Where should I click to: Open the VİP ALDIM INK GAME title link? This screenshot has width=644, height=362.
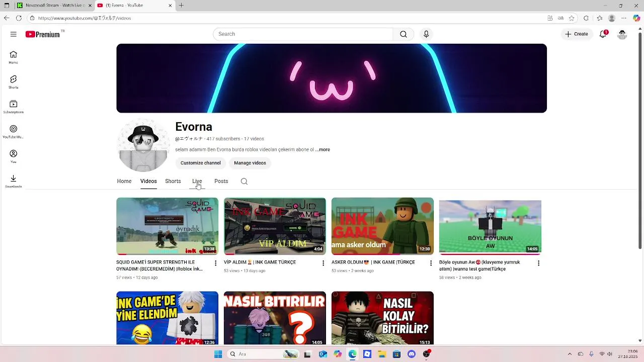pyautogui.click(x=260, y=262)
